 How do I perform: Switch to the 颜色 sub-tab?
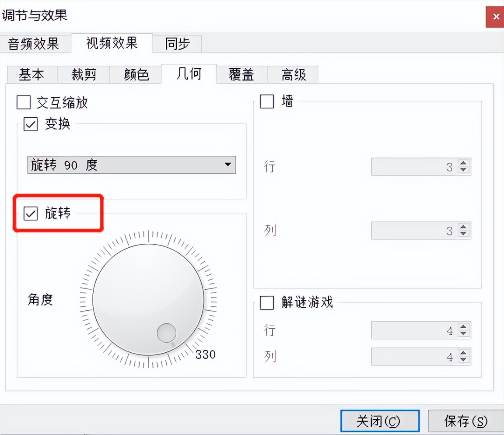tap(136, 75)
